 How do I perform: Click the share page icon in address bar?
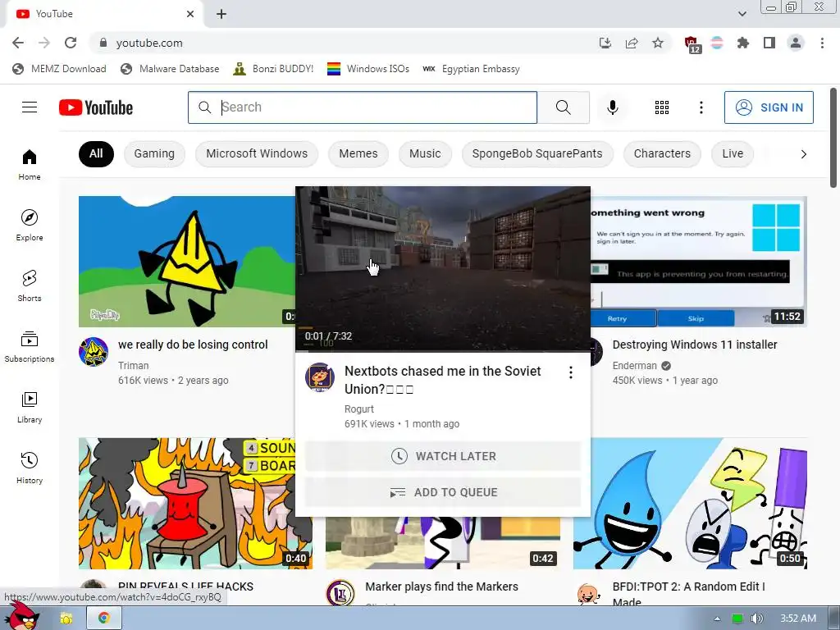632,43
